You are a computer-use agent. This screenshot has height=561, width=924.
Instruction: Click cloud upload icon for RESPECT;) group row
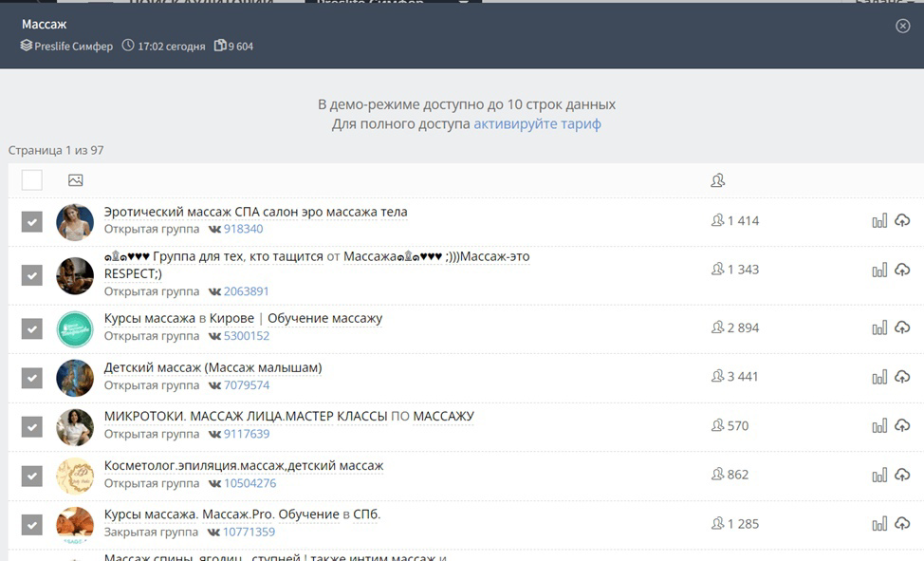(x=902, y=270)
